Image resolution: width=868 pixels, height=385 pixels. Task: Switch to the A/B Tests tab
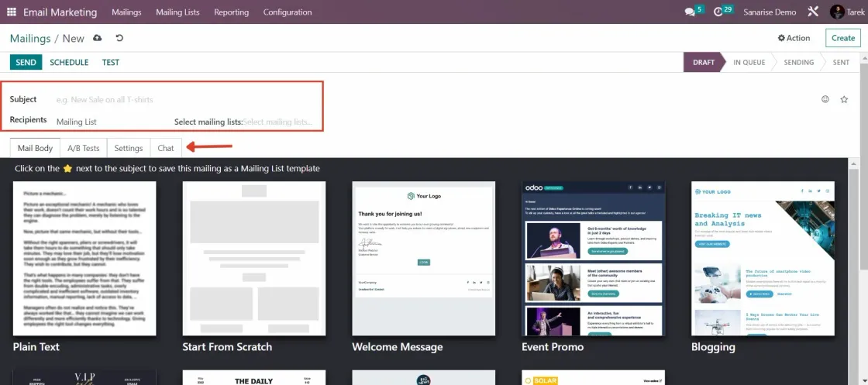tap(84, 148)
